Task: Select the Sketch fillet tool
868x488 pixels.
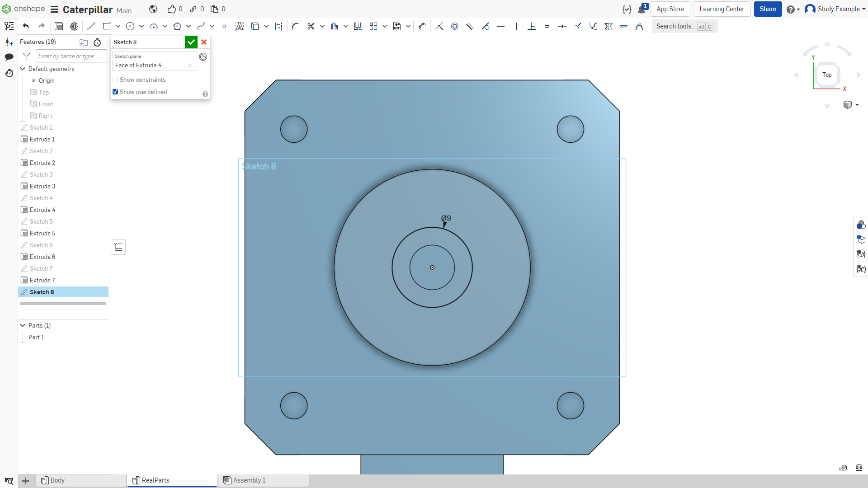Action: (296, 26)
